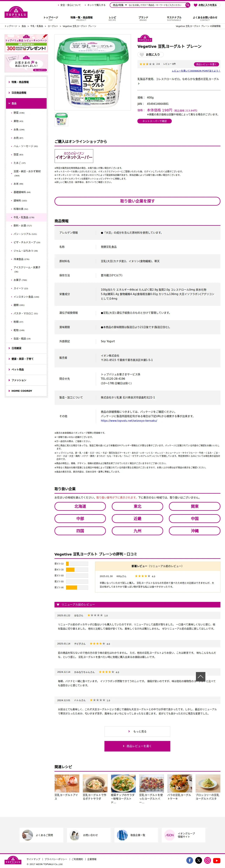225x868 pixels.
Task: Toggle the お気に入り heart button
Action: pos(151,55)
